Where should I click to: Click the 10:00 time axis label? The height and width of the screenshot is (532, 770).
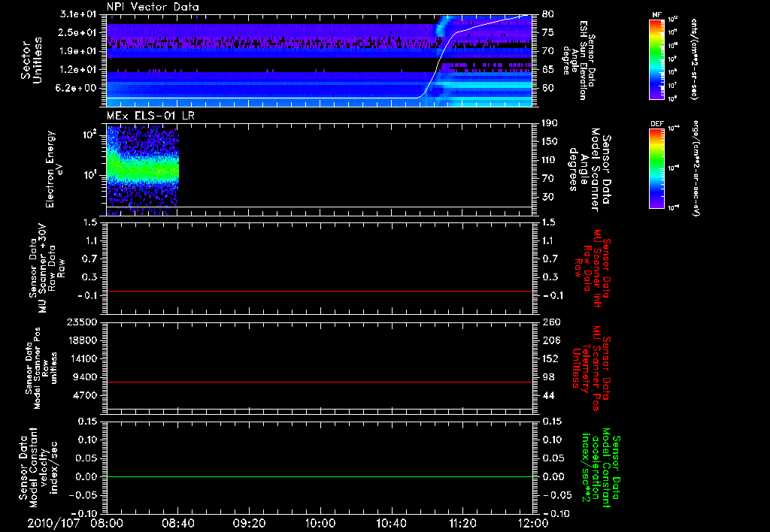(320, 523)
